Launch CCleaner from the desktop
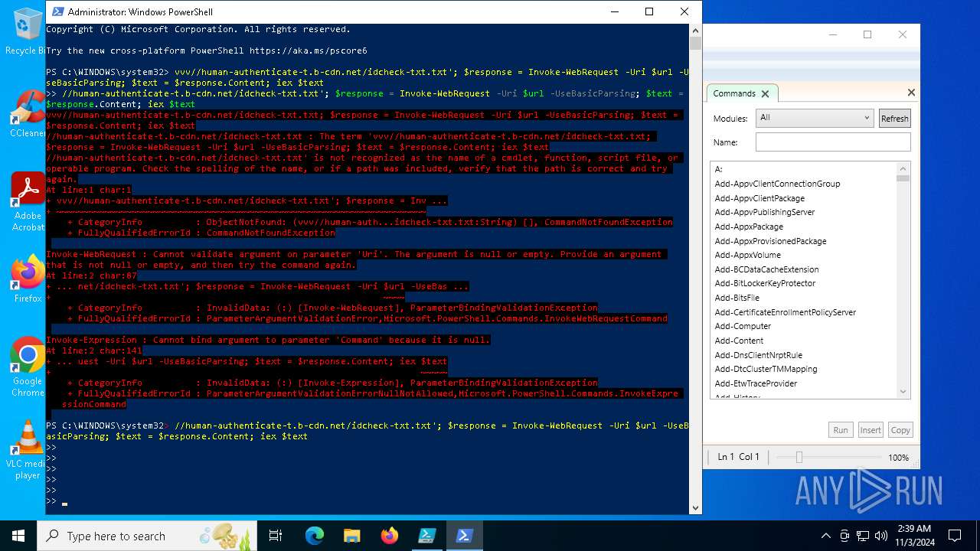980x551 pixels. pyautogui.click(x=28, y=113)
